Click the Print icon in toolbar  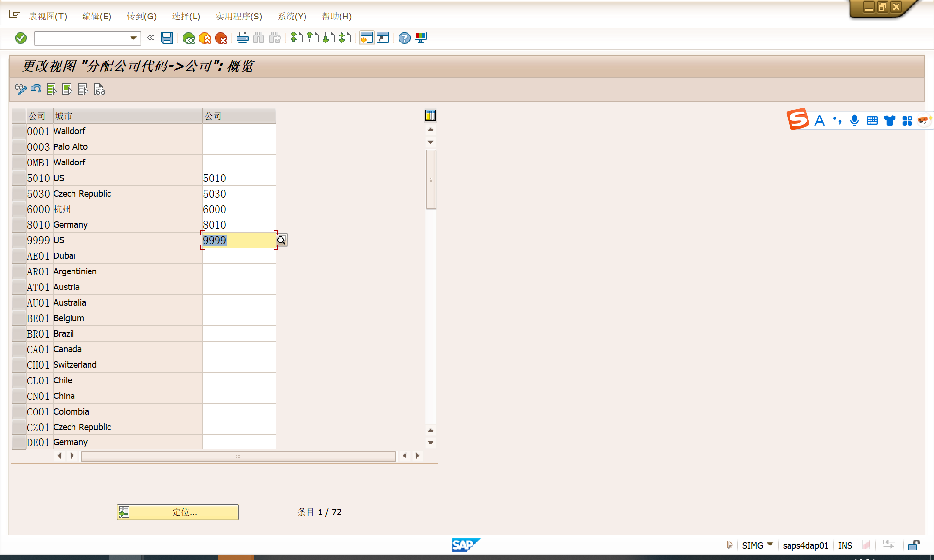click(243, 38)
